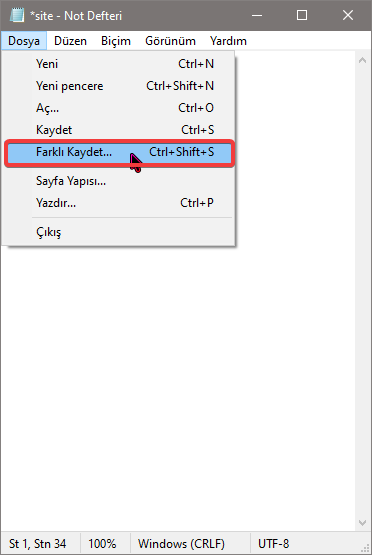
Task: Expand the Düzen menu
Action: (70, 41)
